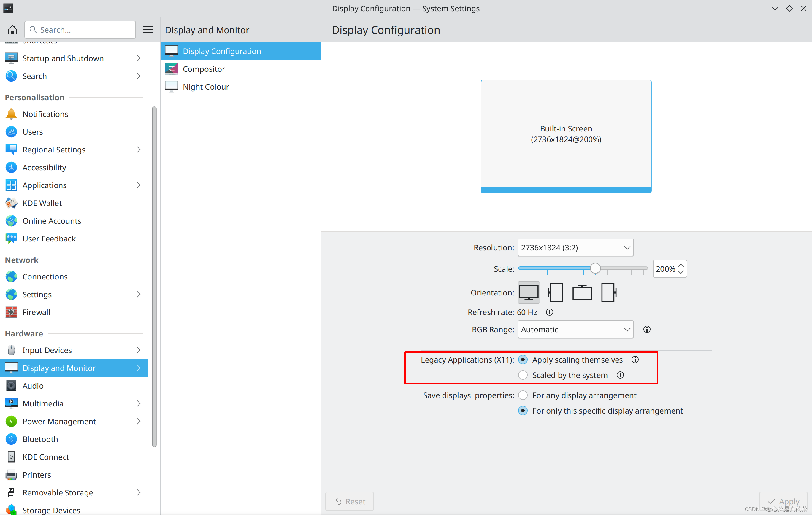This screenshot has height=515, width=812.
Task: Expand network Settings chevron
Action: (x=138, y=295)
